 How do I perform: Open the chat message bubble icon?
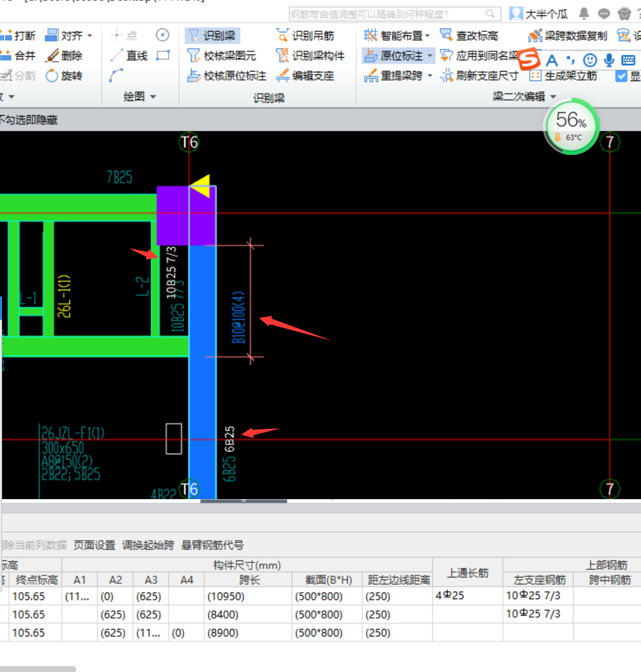(603, 14)
